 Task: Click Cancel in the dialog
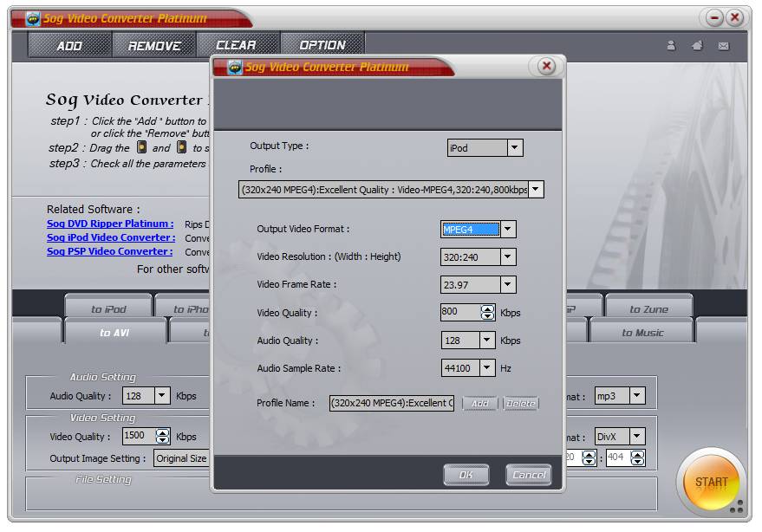click(x=529, y=474)
